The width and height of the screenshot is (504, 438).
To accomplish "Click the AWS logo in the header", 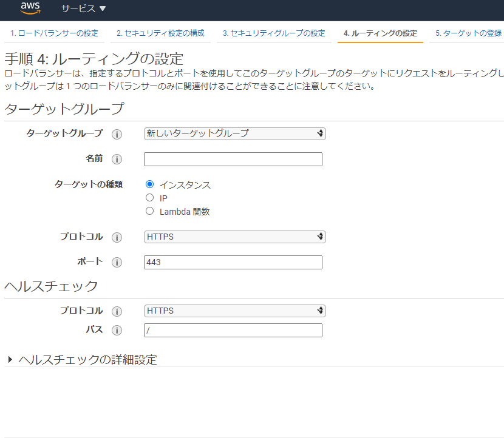I will (30, 8).
